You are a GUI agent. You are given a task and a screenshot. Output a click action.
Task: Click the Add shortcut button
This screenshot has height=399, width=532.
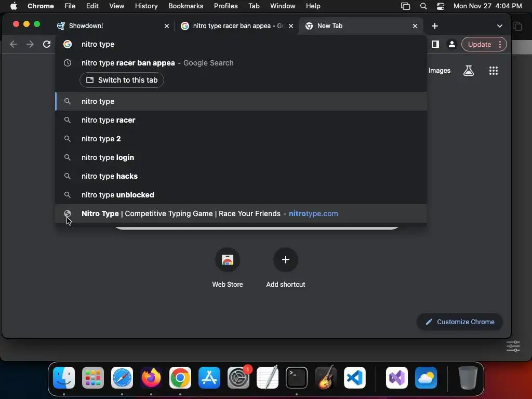[x=285, y=268]
